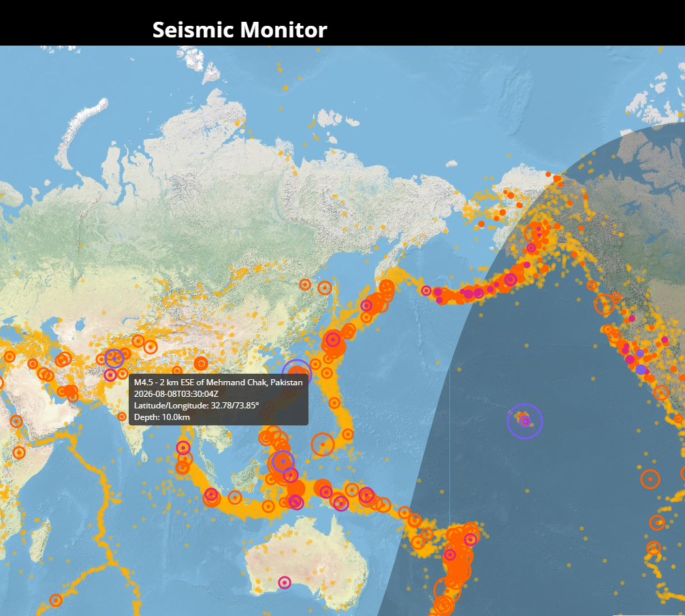
Task: Click the magenta ring marker in the western Aleutians
Action: [x=426, y=291]
